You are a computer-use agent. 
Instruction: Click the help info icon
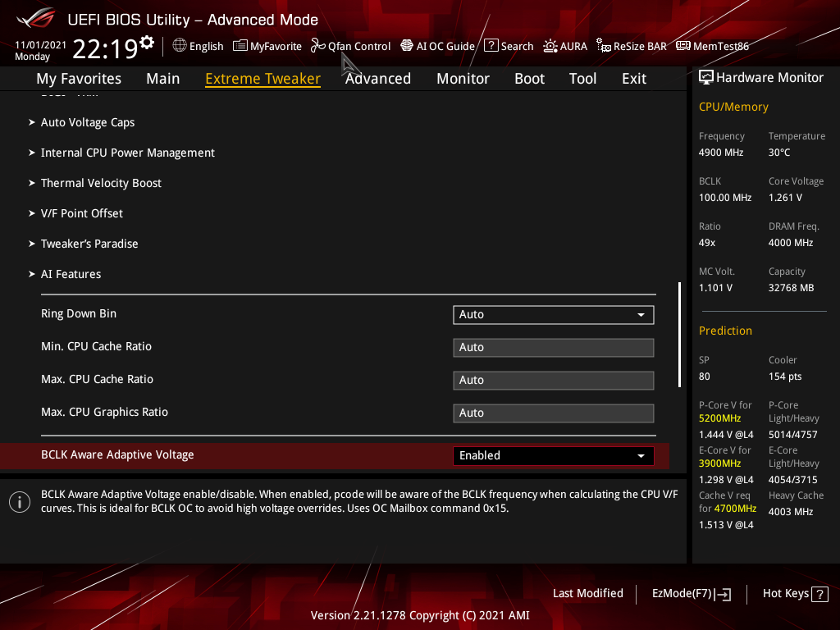20,502
